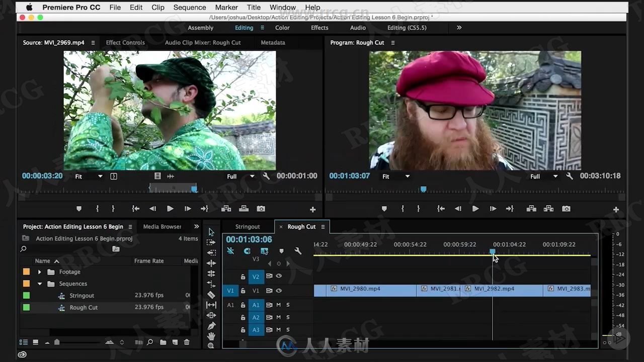This screenshot has width=644, height=362.
Task: Open the Marker menu
Action: (226, 7)
